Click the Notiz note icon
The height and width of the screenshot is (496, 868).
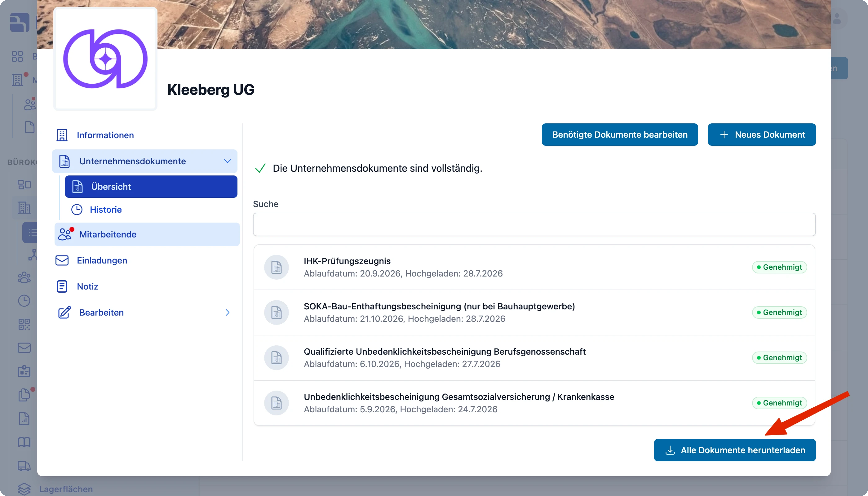(x=62, y=286)
